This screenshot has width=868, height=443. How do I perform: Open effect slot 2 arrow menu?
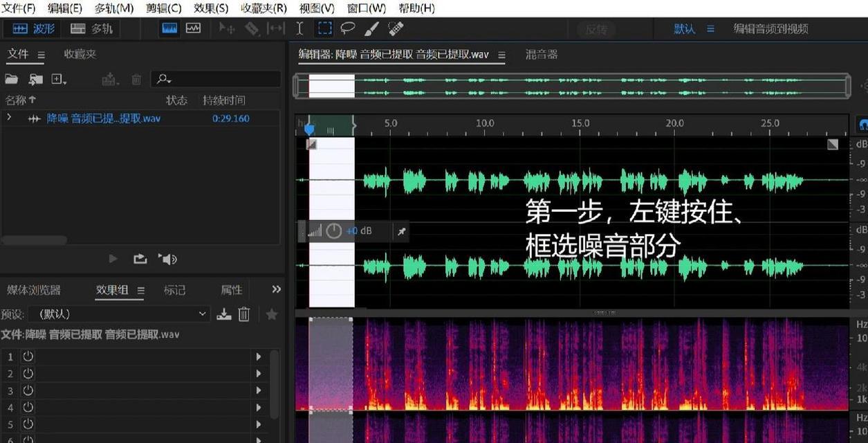point(259,374)
